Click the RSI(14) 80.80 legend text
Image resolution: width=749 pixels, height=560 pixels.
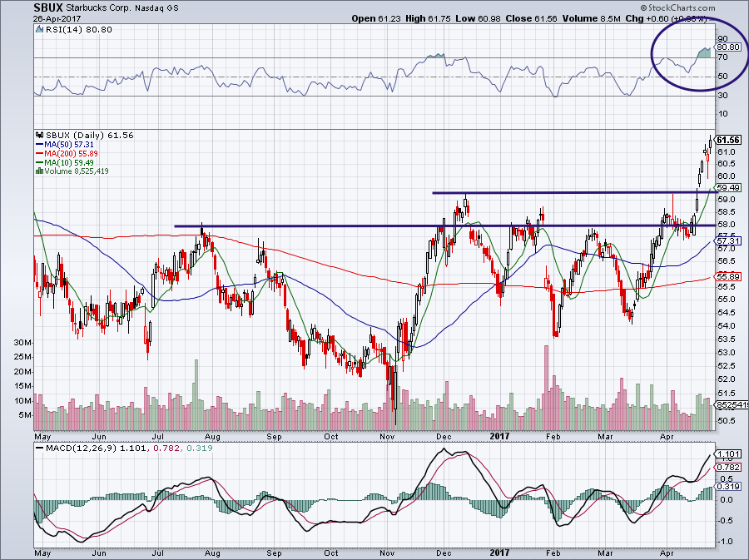click(x=79, y=30)
